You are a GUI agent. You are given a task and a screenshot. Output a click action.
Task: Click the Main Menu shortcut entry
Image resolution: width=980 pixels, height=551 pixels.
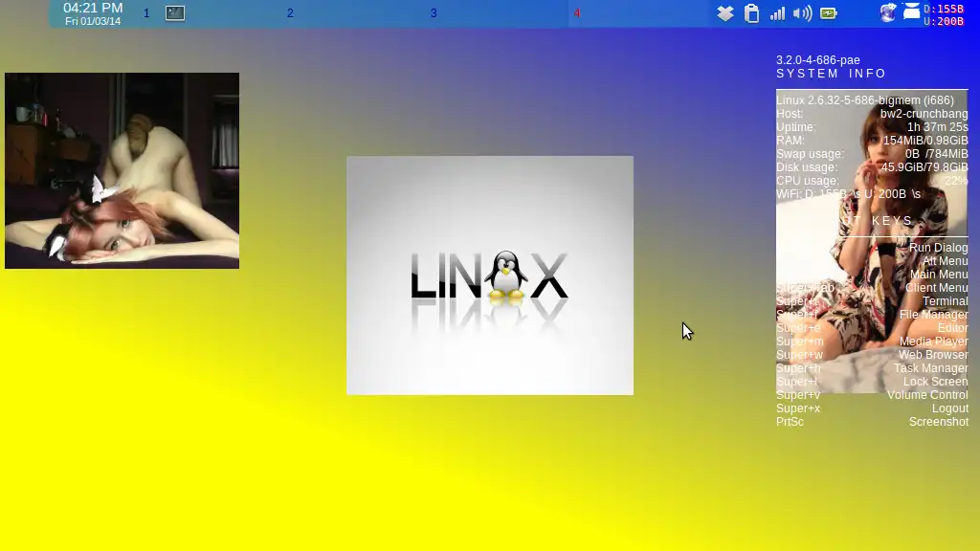(939, 275)
